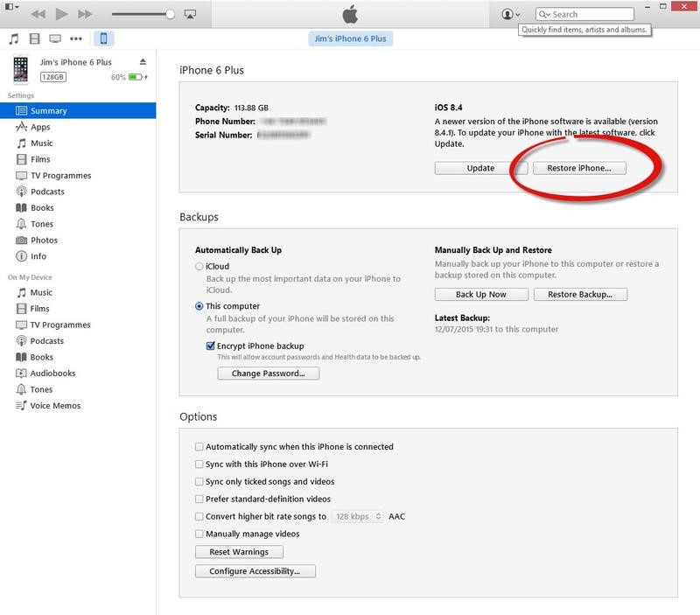Click the Voice Memos icon
Viewport: 700px width, 615px height.
click(x=21, y=405)
